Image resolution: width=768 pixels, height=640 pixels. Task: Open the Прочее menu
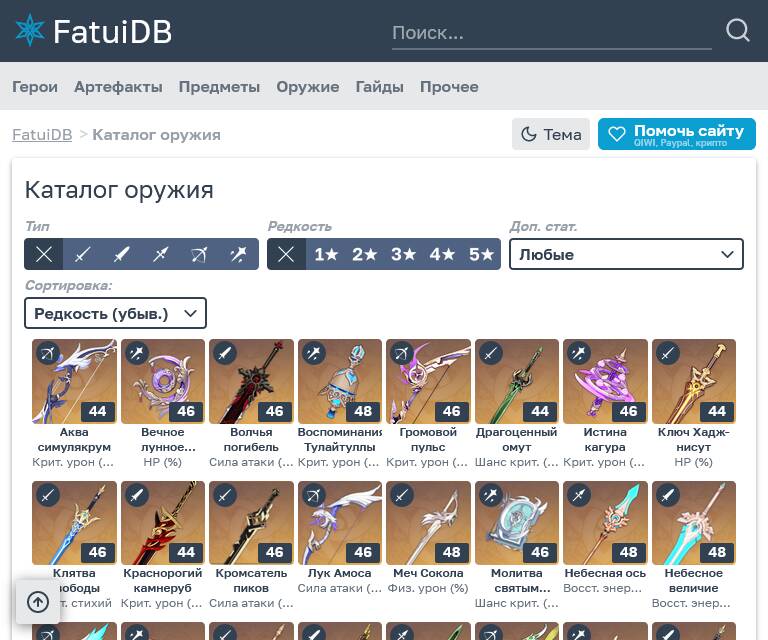pyautogui.click(x=449, y=87)
